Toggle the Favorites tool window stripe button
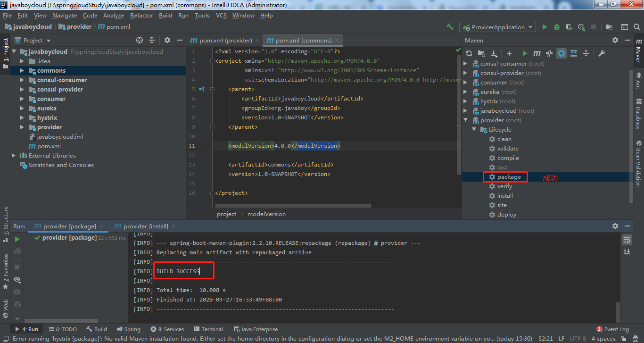This screenshot has height=343, width=644. (5, 272)
